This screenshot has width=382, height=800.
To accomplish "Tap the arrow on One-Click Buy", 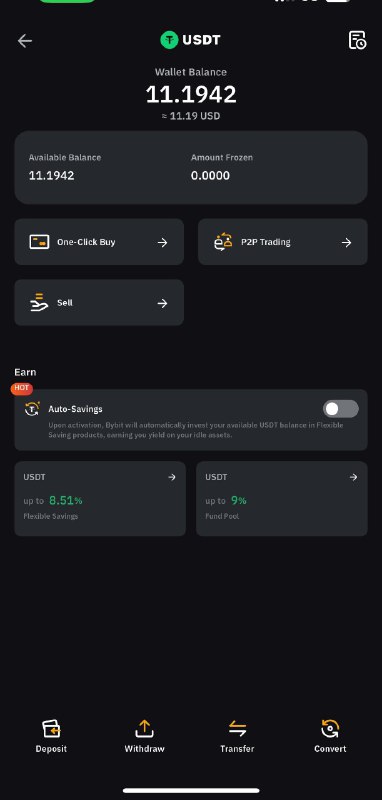I will [x=163, y=242].
